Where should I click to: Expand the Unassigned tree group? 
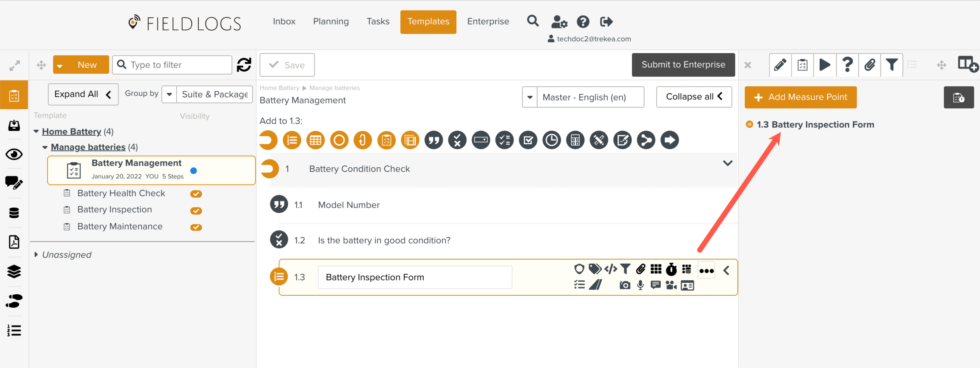(36, 255)
